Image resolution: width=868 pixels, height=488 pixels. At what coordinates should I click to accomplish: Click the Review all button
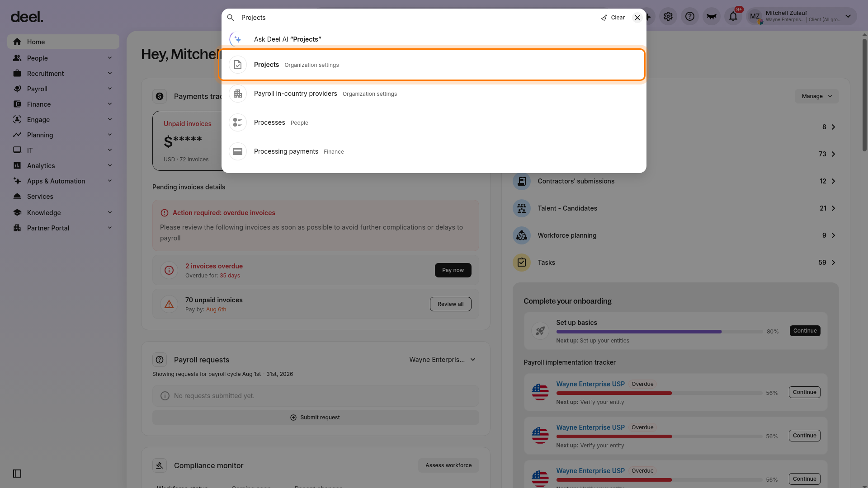click(451, 304)
